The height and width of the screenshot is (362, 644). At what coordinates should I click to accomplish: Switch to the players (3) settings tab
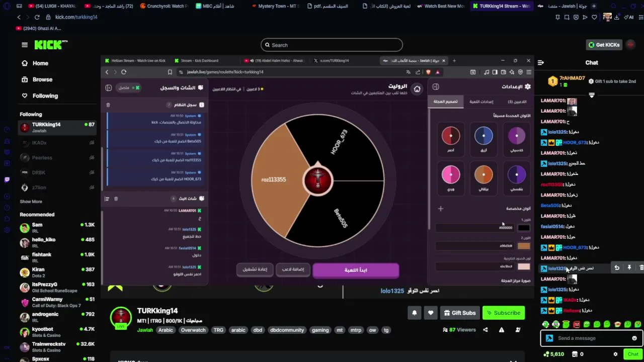(x=517, y=102)
